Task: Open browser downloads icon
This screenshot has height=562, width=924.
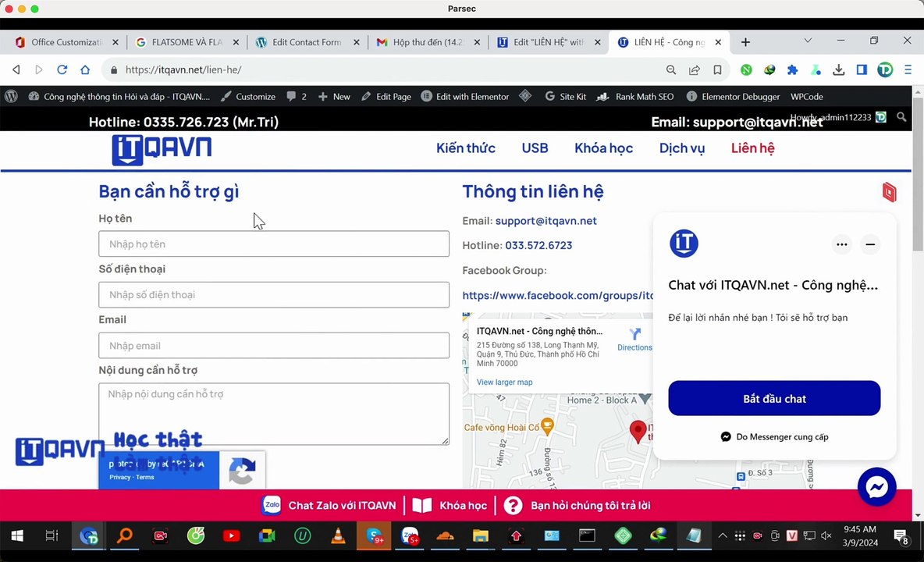Action: [839, 69]
